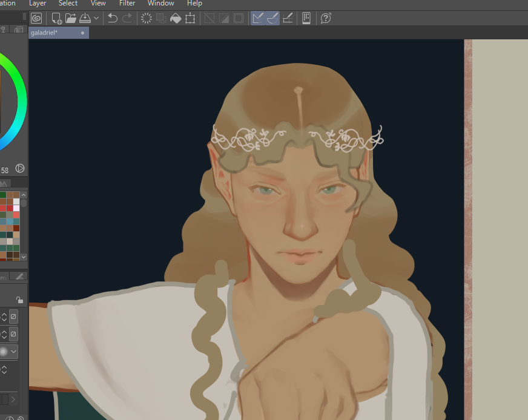This screenshot has width=528, height=420.
Task: Open the Window menu
Action: coord(160,4)
